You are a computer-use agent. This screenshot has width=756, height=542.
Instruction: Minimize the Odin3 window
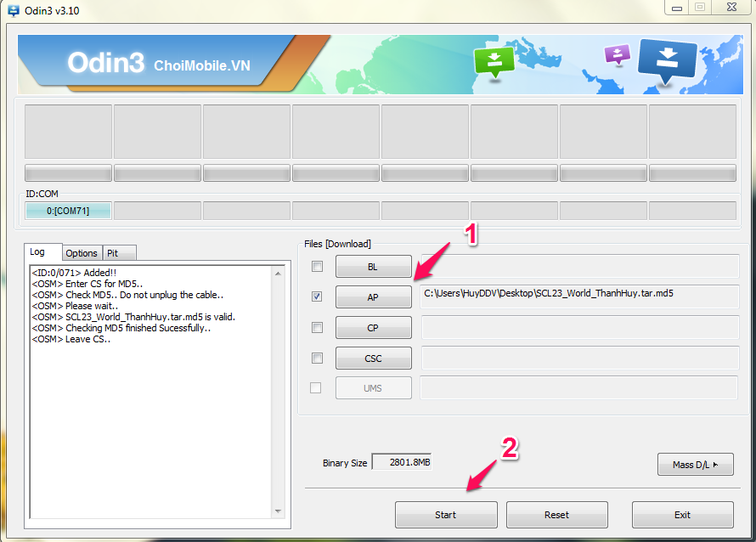click(x=677, y=8)
